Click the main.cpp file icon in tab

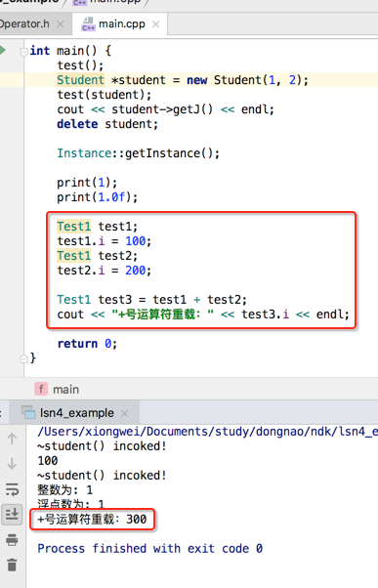pos(88,24)
